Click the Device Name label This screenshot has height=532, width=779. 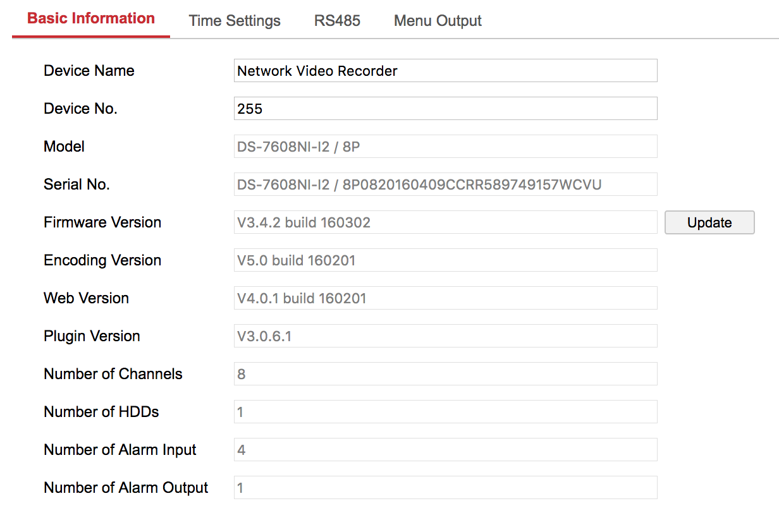click(x=89, y=71)
